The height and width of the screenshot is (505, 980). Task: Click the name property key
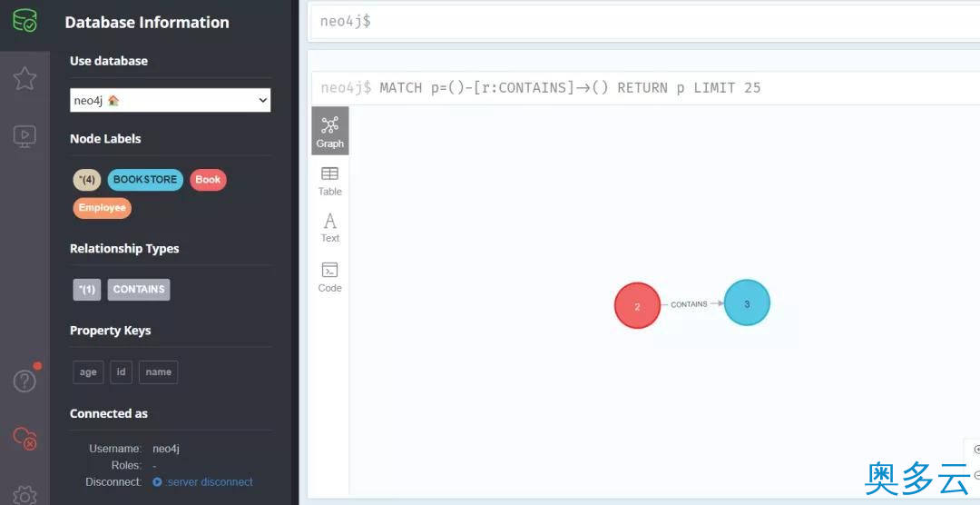pos(158,372)
